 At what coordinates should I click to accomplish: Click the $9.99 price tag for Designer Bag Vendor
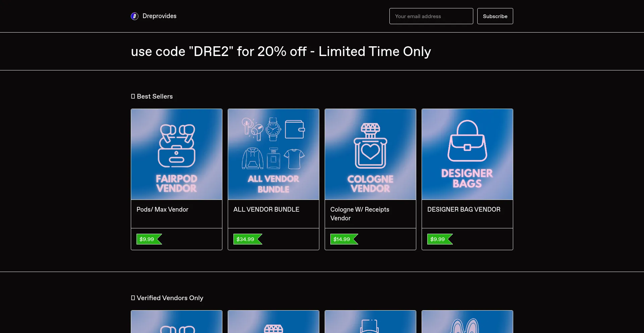tap(440, 239)
